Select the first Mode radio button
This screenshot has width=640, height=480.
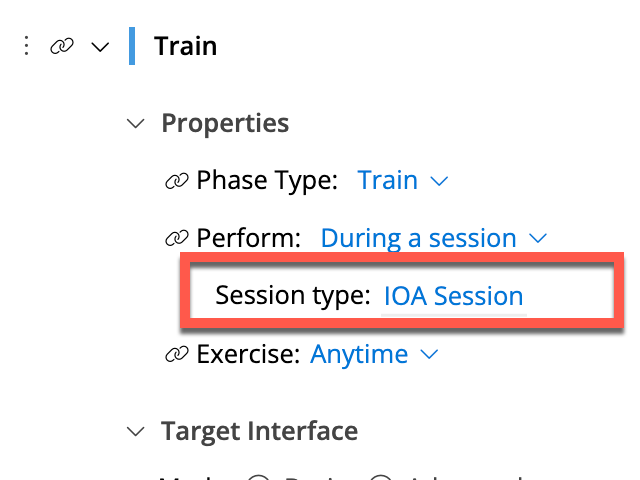(x=259, y=478)
